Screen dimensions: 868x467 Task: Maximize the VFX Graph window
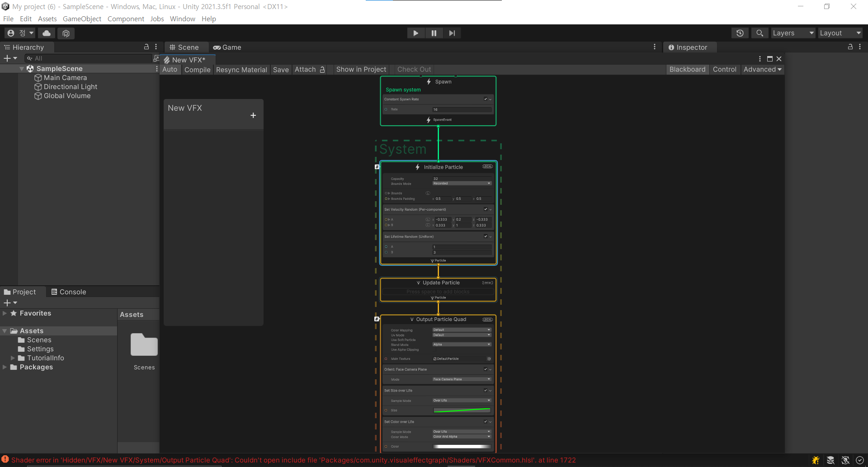click(x=770, y=59)
